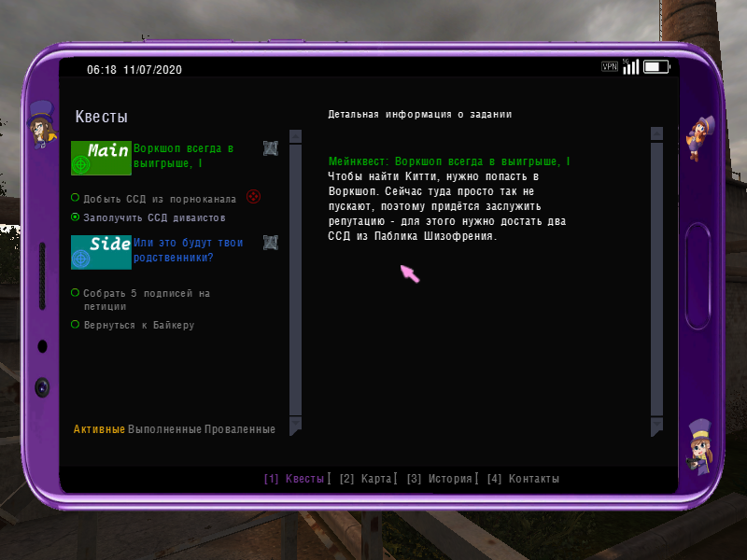Click map marker icon beside родственники quest

(x=271, y=243)
